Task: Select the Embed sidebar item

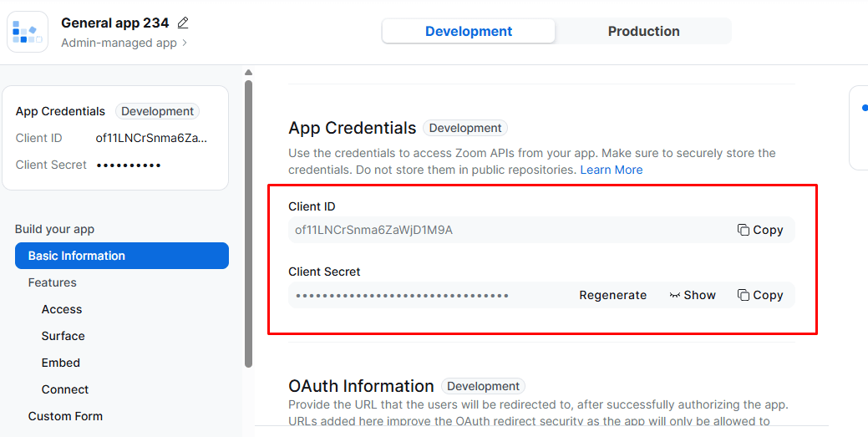Action: (x=61, y=363)
